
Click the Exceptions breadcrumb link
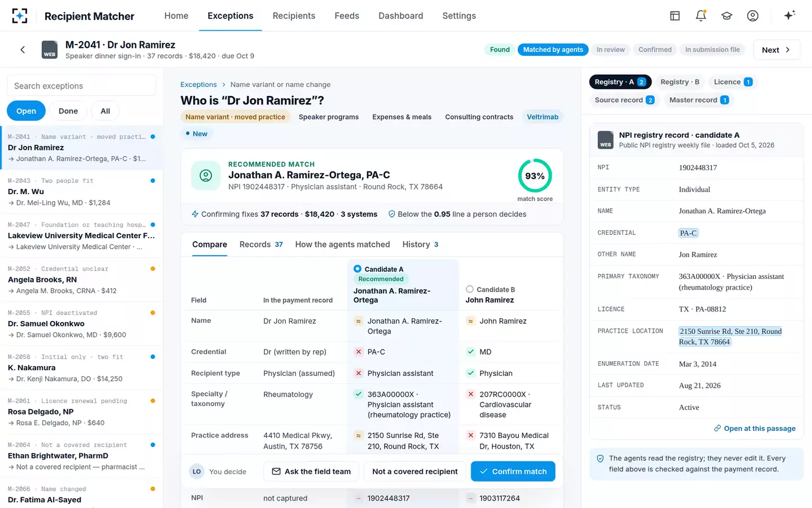pyautogui.click(x=198, y=85)
